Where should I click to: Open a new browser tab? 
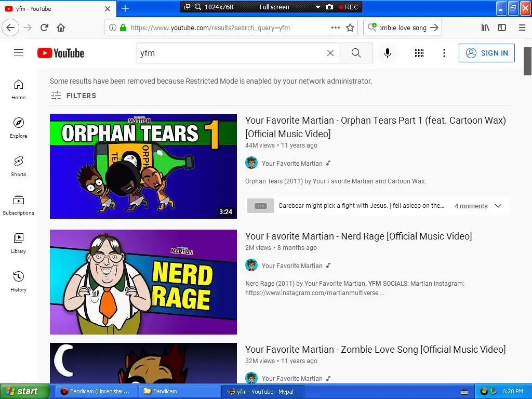pos(125,8)
